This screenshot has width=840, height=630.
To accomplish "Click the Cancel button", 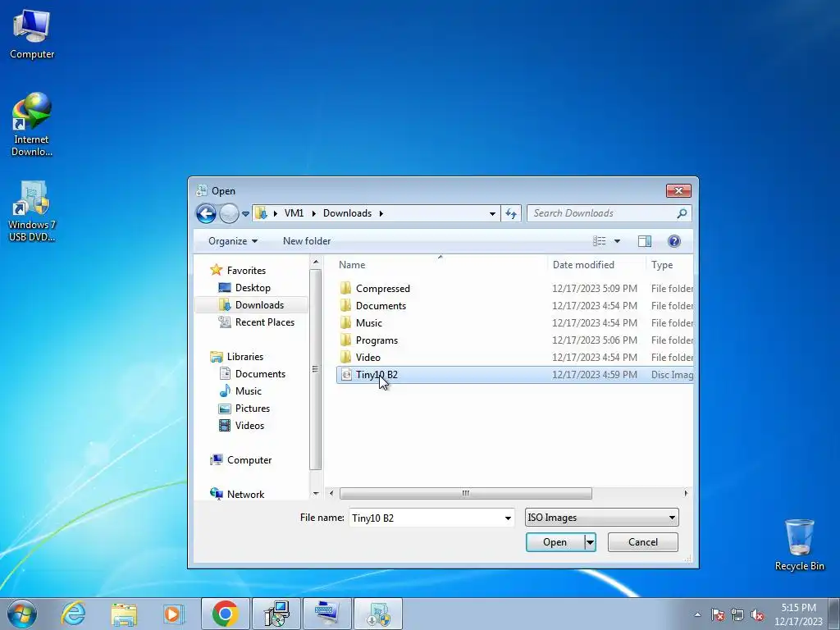I will 643,542.
